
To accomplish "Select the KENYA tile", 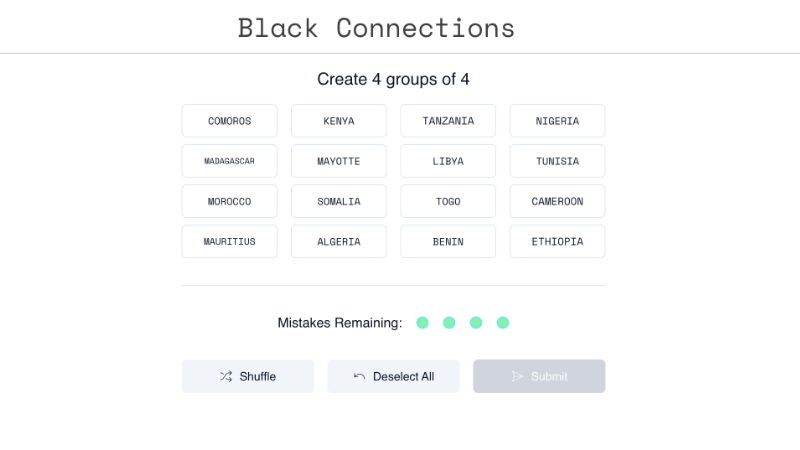I will 339,121.
